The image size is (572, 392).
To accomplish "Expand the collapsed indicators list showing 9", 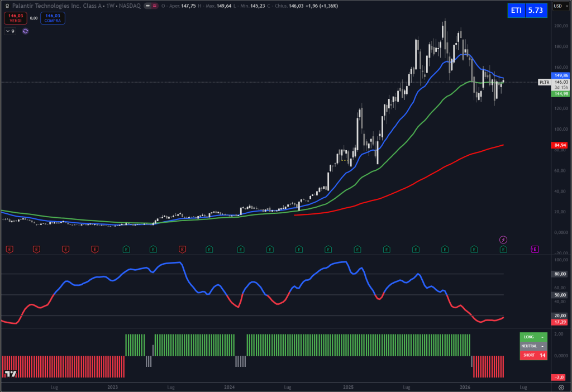I will pyautogui.click(x=10, y=31).
